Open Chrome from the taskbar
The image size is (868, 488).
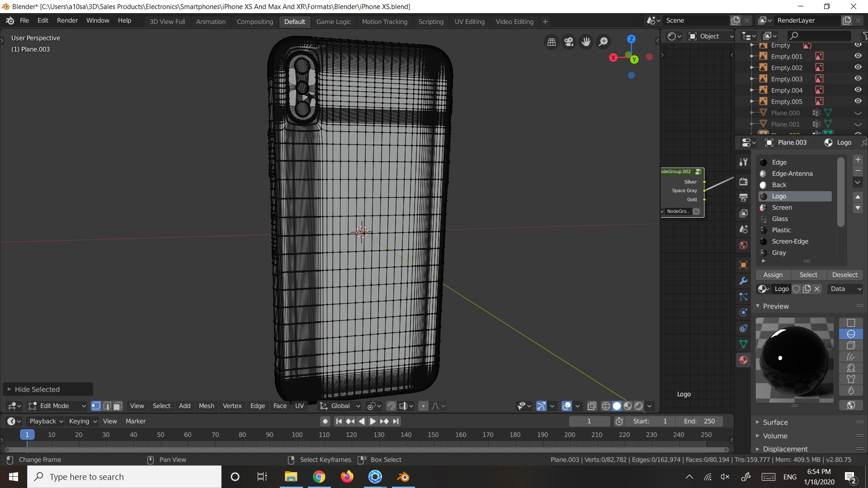pos(319,477)
